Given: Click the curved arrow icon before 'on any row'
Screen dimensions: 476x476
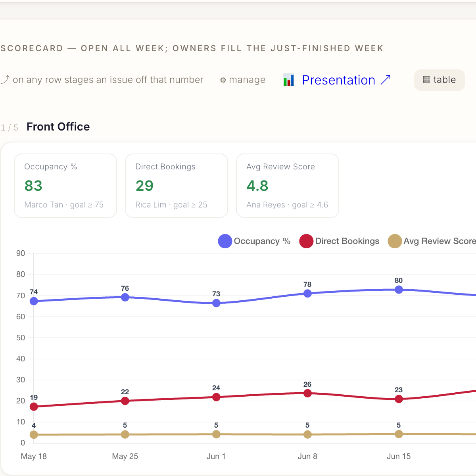Looking at the screenshot, I should click(x=5, y=79).
